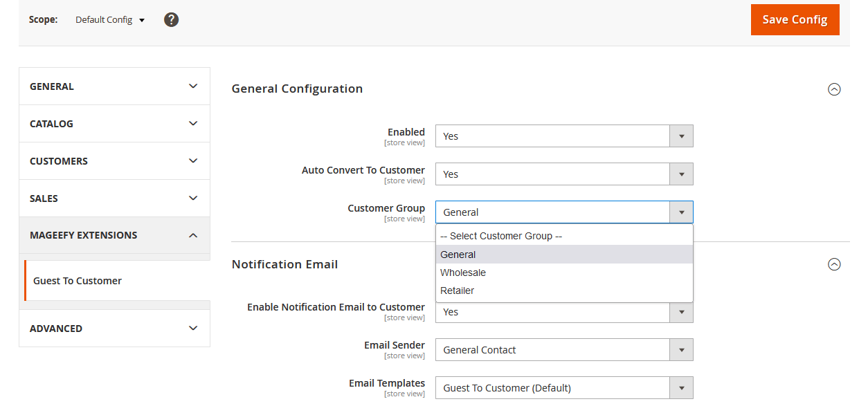Open the Email Templates dropdown

[x=681, y=387]
